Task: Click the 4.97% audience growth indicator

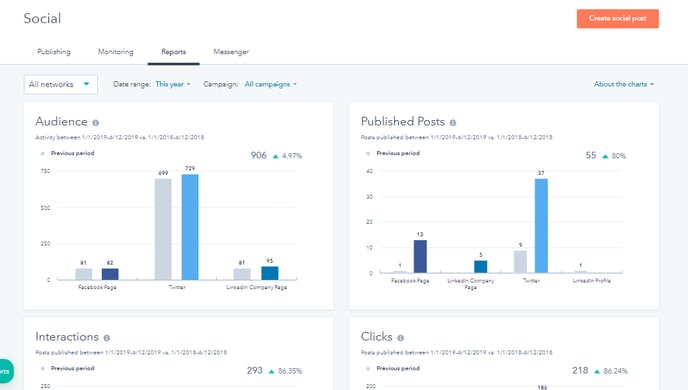Action: 288,156
